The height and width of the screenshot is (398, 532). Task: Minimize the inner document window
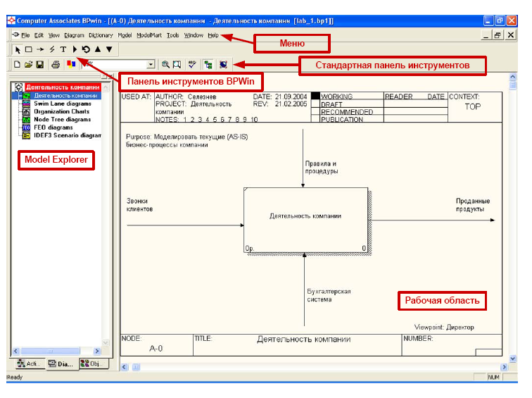click(x=486, y=35)
